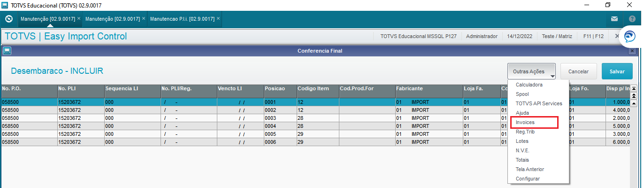Viewport: 644px width, 188px height.
Task: Close the Conferencia Final dialog
Action: pos(632,51)
